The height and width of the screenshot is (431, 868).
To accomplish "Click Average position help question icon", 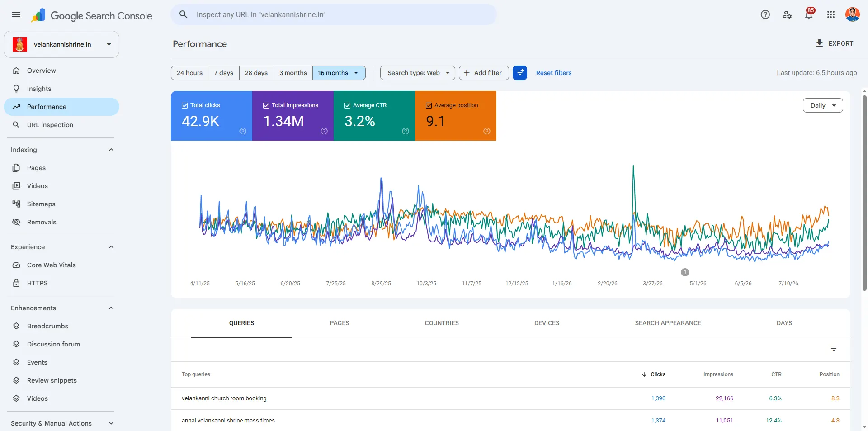I will coord(487,131).
